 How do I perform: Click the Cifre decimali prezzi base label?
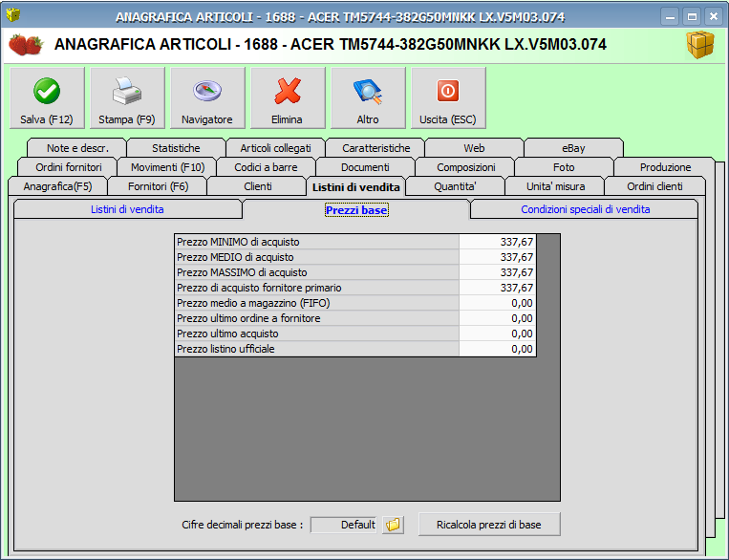coord(243,525)
